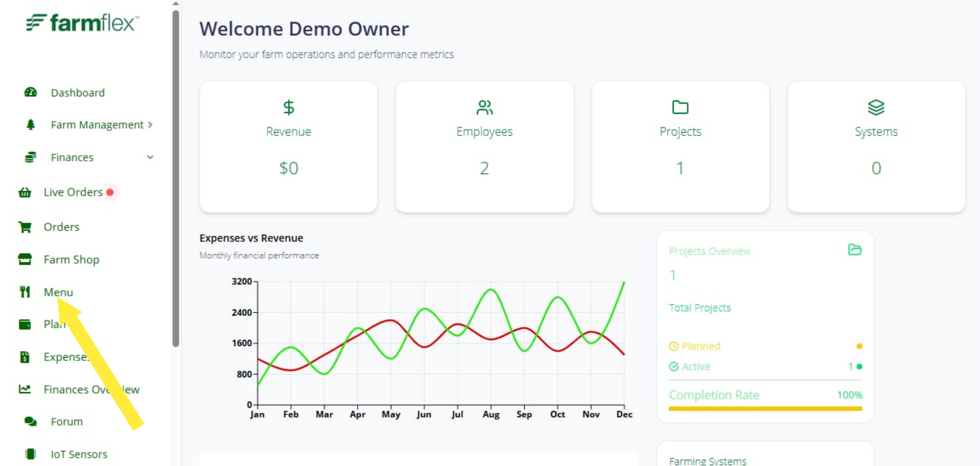The width and height of the screenshot is (980, 466).
Task: Click the Expenses invoice icon
Action: pos(25,357)
